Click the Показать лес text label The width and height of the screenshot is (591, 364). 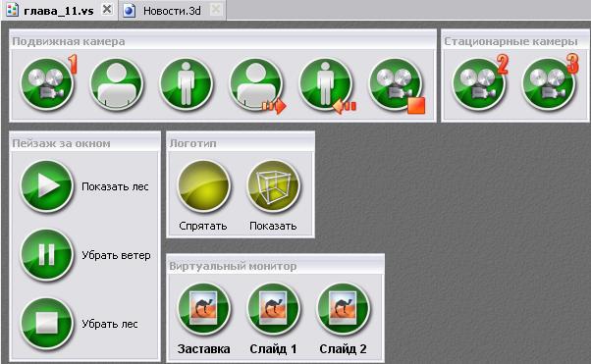pyautogui.click(x=115, y=186)
